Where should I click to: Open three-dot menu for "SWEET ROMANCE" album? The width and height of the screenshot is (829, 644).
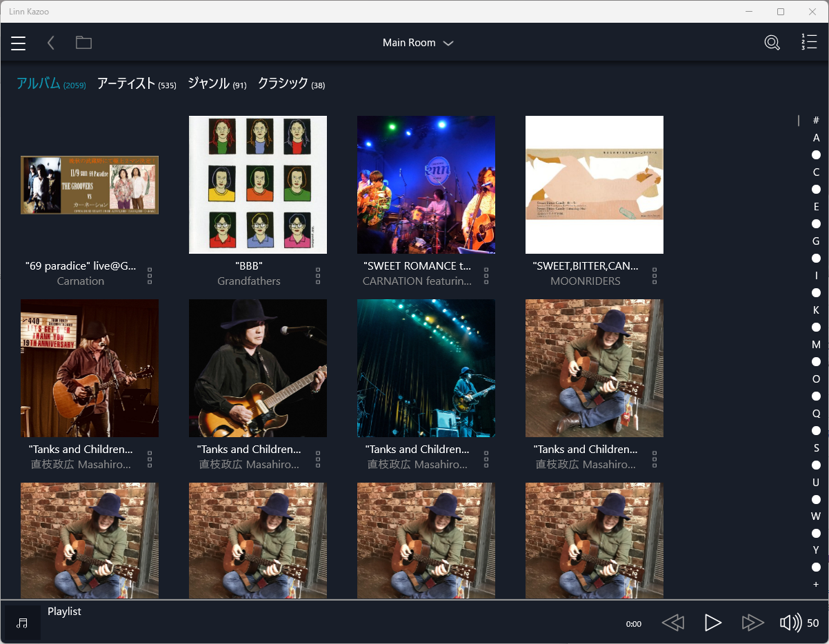pos(486,276)
